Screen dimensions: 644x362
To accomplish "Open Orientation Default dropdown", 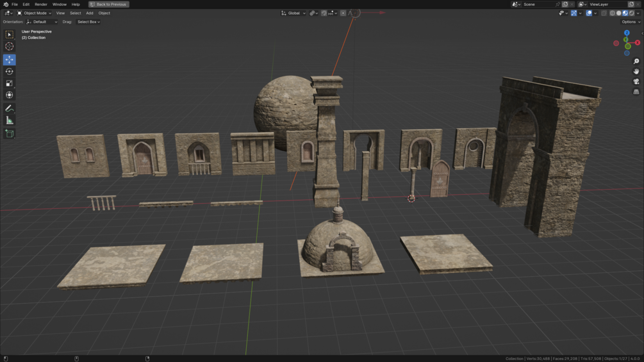I will (42, 22).
